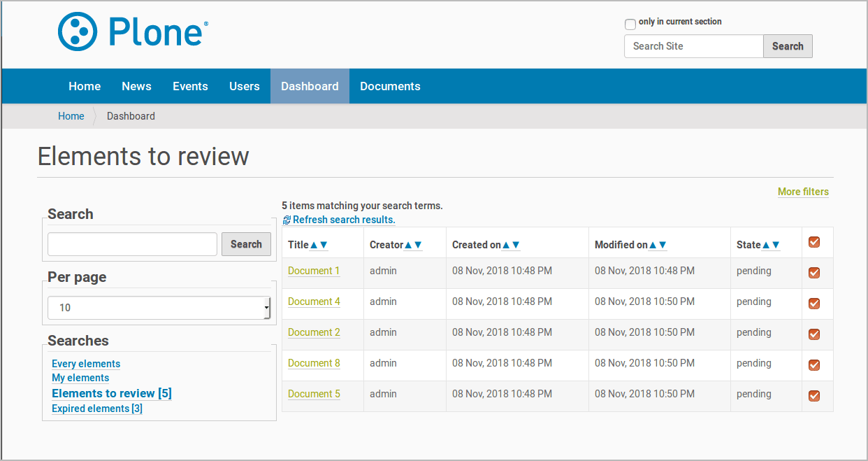Click Document 8's Created on date

point(502,363)
